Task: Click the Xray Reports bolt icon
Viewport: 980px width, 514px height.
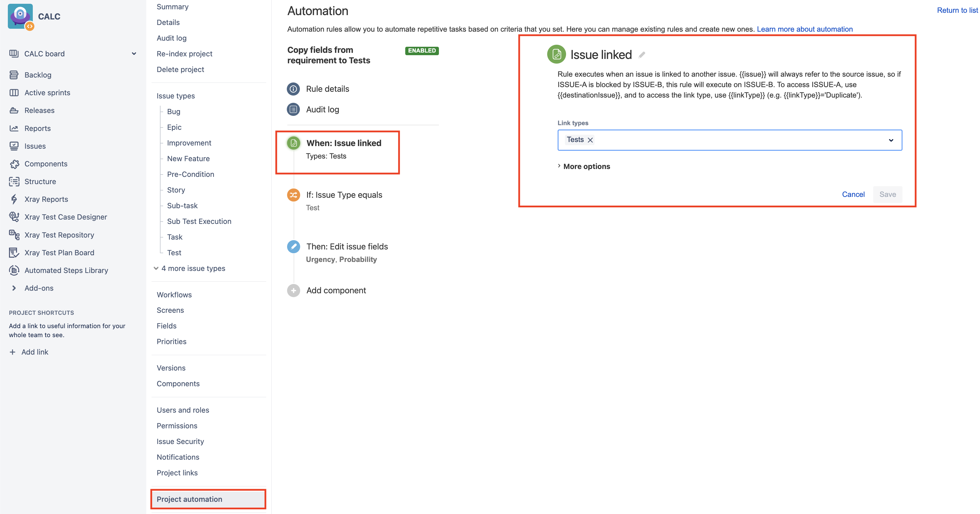Action: 14,200
